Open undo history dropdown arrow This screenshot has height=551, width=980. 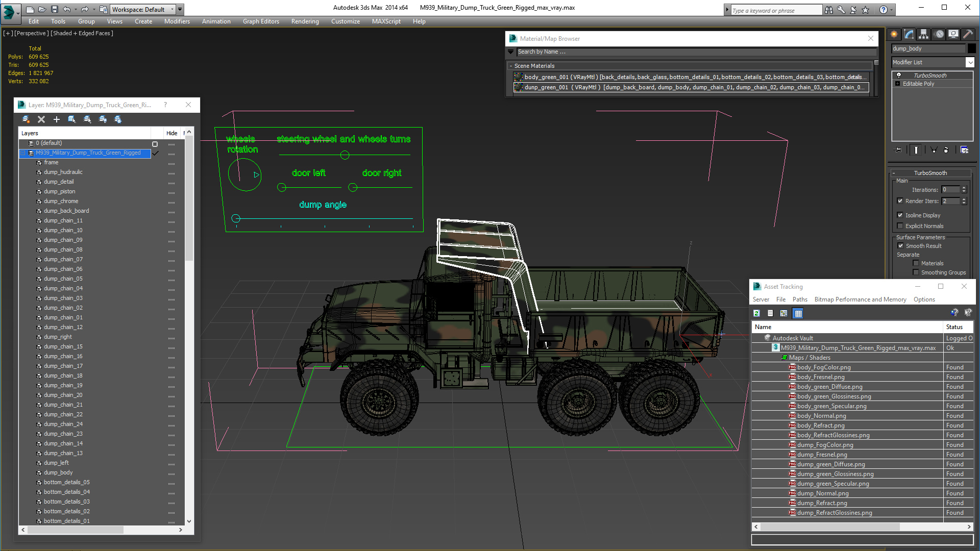pos(76,9)
